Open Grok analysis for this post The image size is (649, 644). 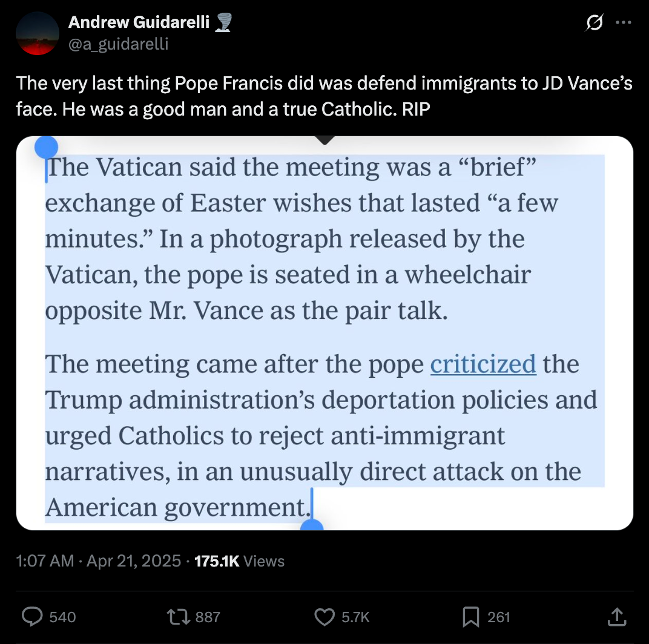pyautogui.click(x=594, y=22)
